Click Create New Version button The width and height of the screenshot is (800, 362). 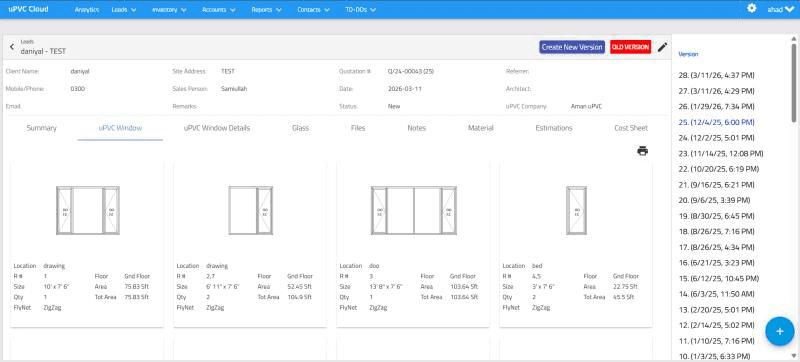click(572, 47)
